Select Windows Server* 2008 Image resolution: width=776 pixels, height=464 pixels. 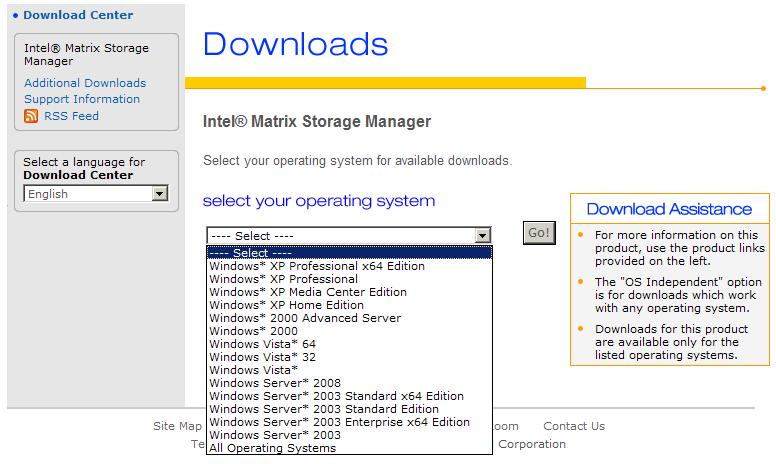click(x=349, y=383)
